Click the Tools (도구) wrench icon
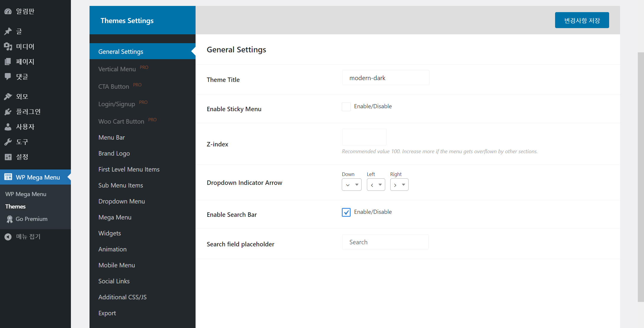Image resolution: width=644 pixels, height=328 pixels. [x=8, y=142]
